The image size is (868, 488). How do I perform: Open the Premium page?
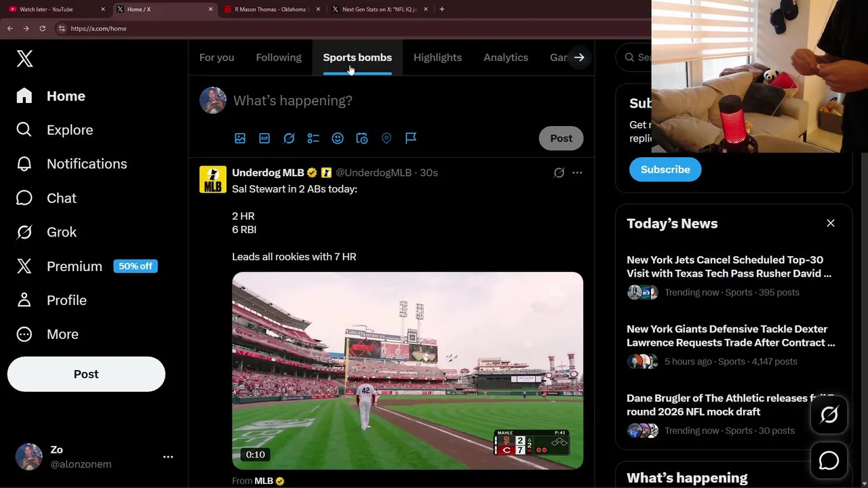click(x=74, y=266)
